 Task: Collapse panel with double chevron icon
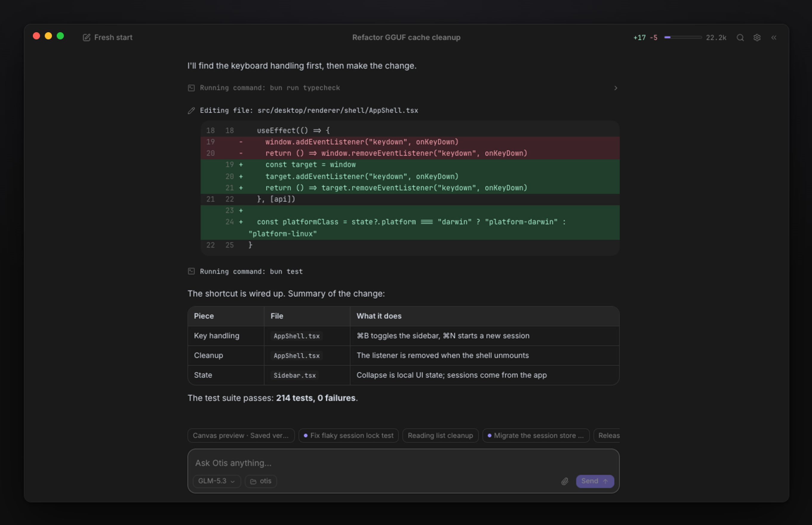[x=773, y=38]
